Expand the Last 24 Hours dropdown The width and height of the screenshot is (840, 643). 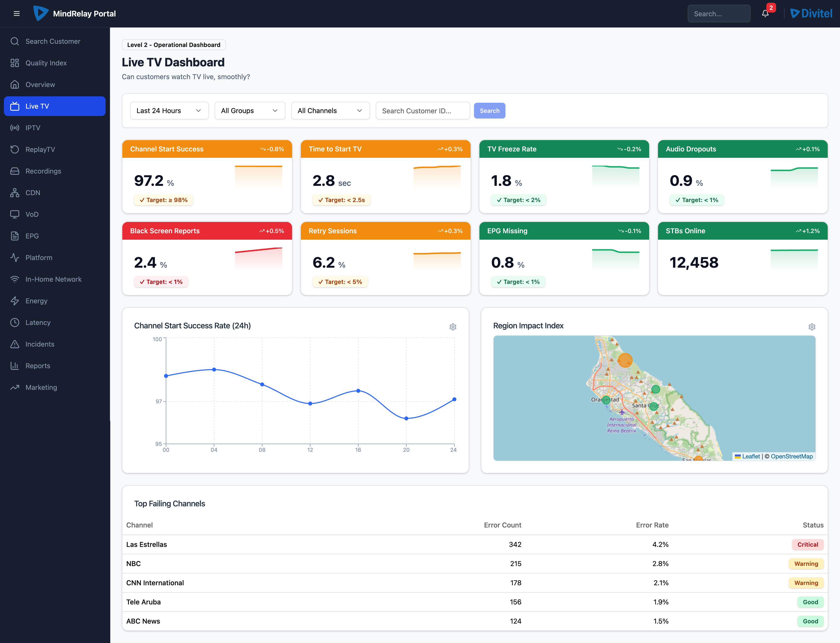click(169, 111)
